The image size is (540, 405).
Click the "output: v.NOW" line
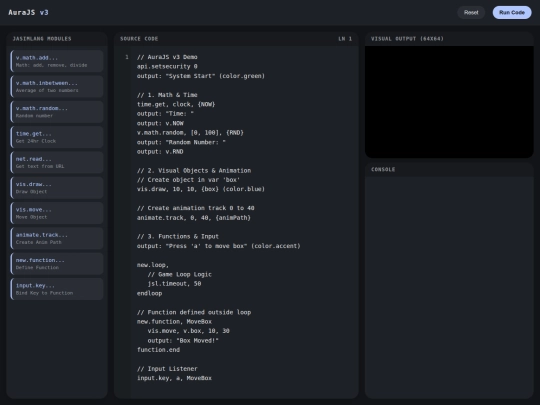[160, 123]
